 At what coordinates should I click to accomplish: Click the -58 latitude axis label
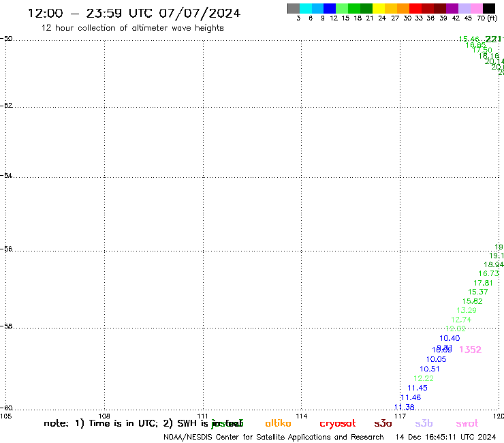[x=6, y=326]
